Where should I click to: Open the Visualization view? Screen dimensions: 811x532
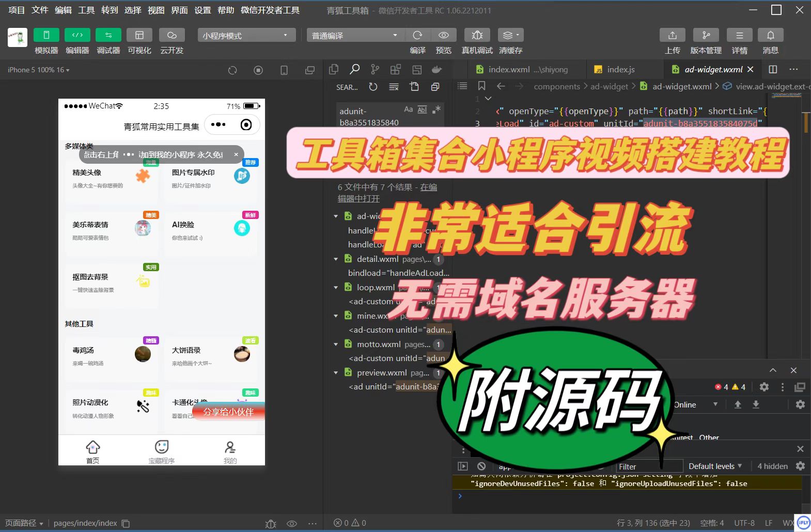click(139, 35)
